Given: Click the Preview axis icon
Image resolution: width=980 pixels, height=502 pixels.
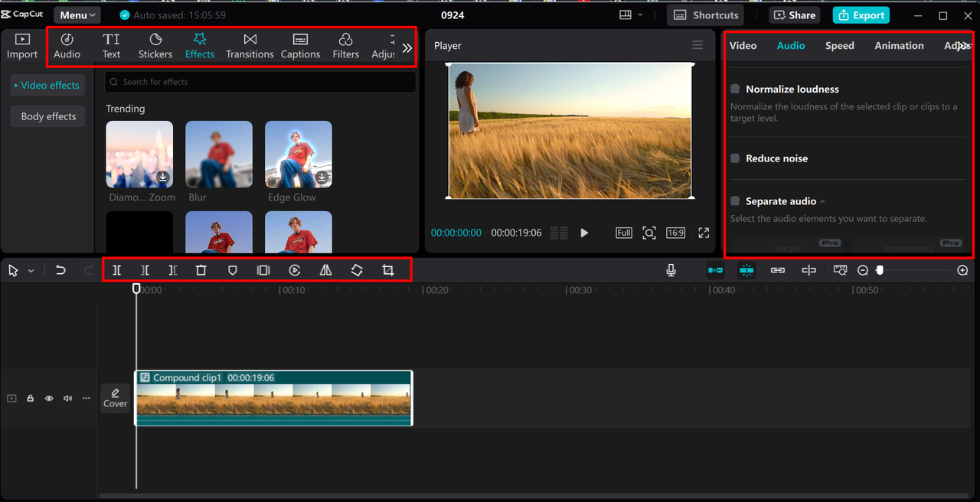Looking at the screenshot, I should [x=809, y=270].
